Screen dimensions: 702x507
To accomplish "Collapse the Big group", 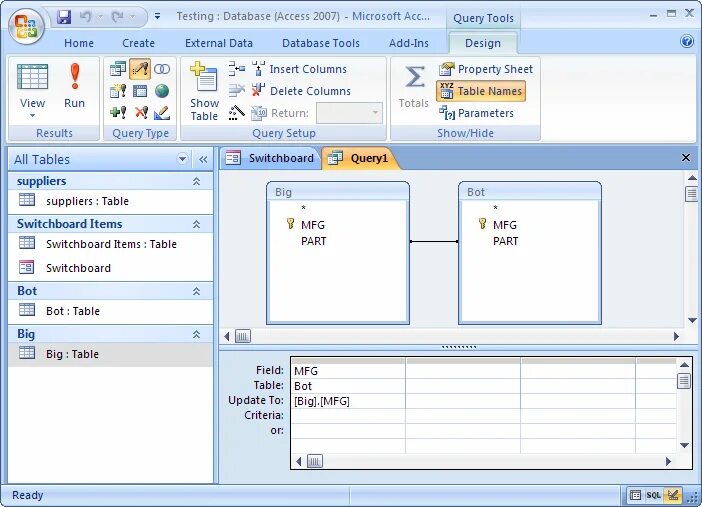I will pyautogui.click(x=196, y=334).
